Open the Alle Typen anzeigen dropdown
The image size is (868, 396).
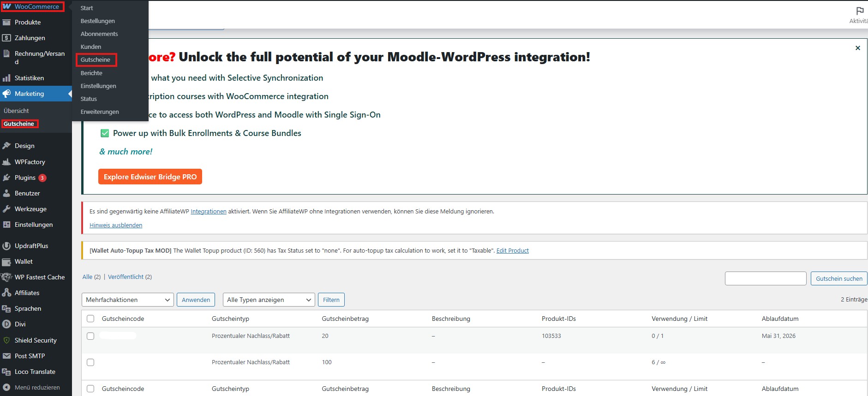[x=269, y=300]
